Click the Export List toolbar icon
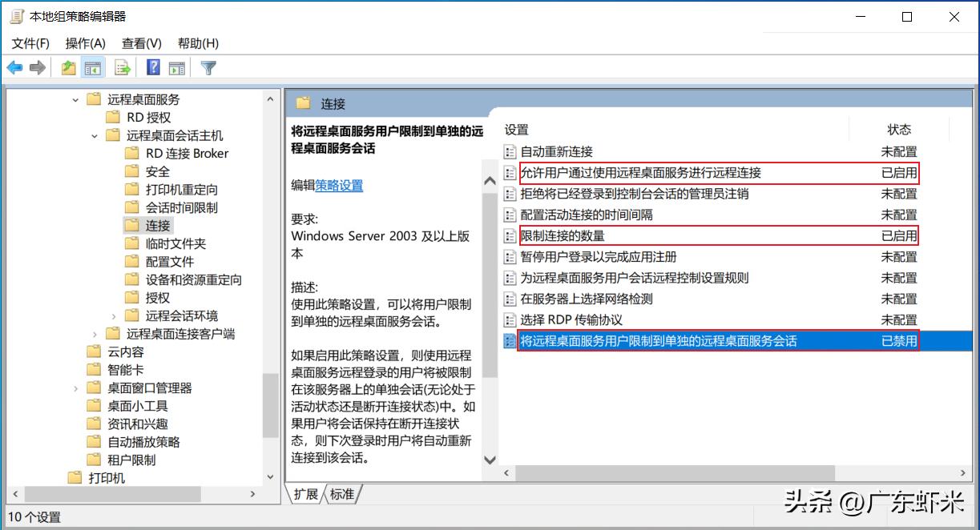This screenshot has height=530, width=980. click(x=122, y=67)
